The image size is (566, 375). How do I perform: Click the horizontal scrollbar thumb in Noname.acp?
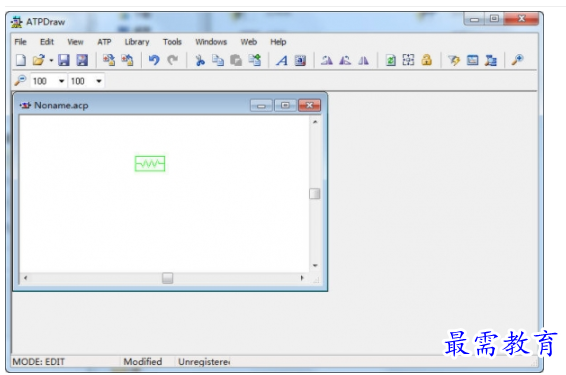167,278
